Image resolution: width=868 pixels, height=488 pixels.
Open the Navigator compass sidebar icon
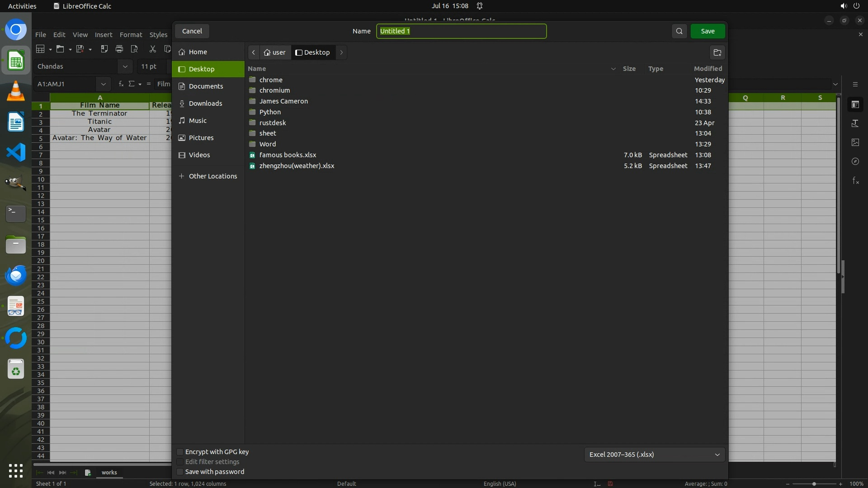coord(855,161)
